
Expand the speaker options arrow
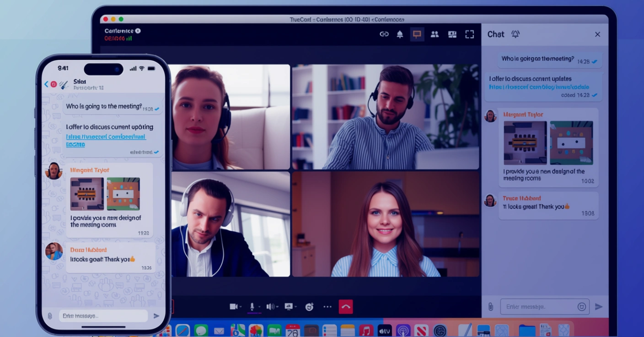pyautogui.click(x=277, y=307)
